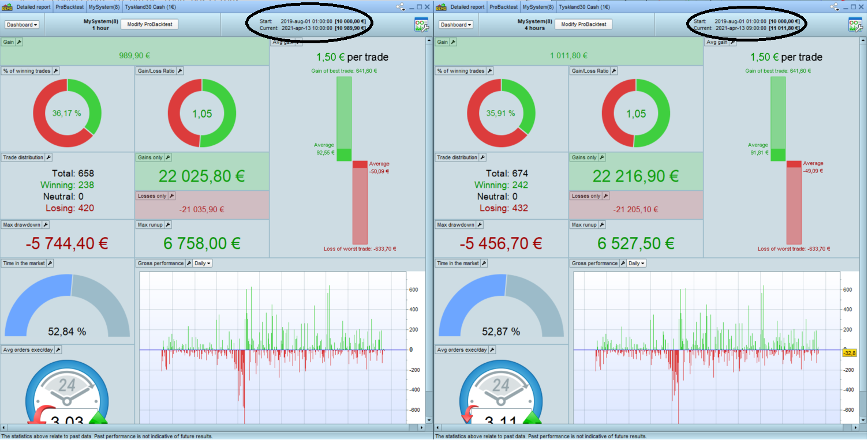Open Avg orders exec/day wrench, 4 hours window

coord(492,350)
